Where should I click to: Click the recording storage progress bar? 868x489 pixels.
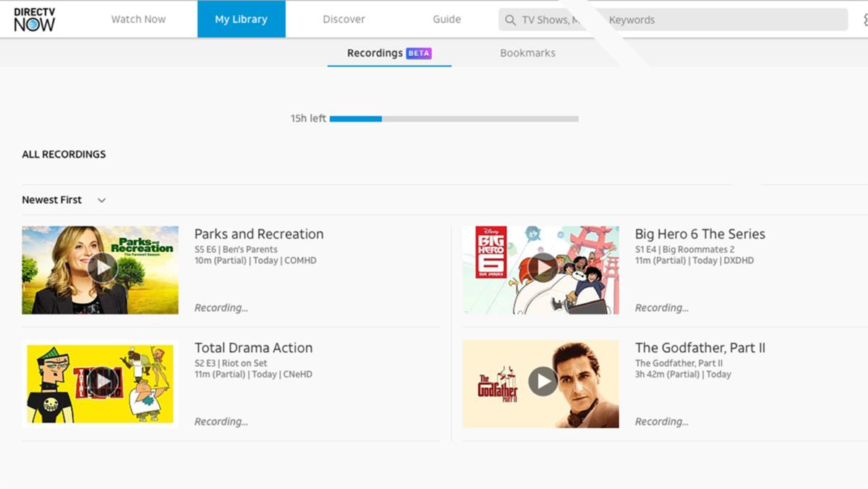[454, 119]
